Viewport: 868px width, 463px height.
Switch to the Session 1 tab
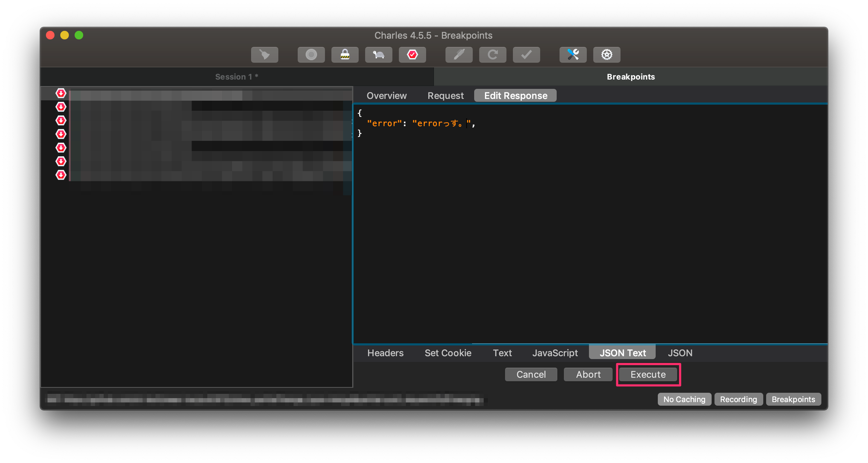tap(237, 77)
